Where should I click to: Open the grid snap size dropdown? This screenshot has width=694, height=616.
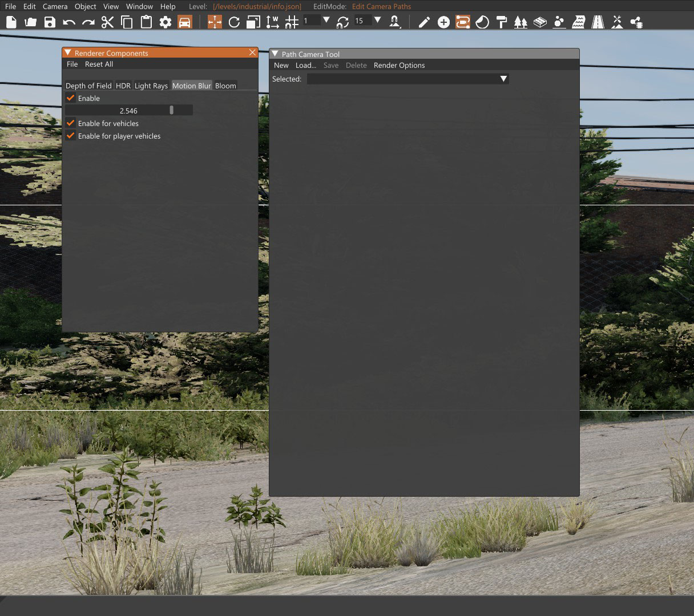click(326, 20)
